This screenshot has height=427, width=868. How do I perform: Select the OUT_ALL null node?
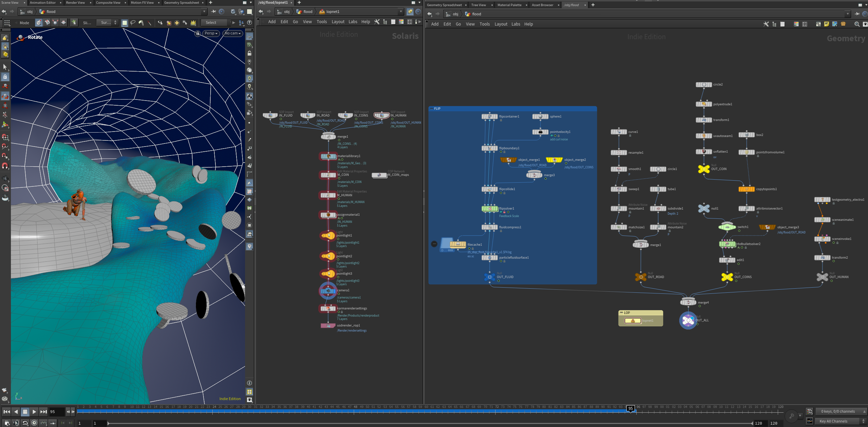pyautogui.click(x=688, y=320)
